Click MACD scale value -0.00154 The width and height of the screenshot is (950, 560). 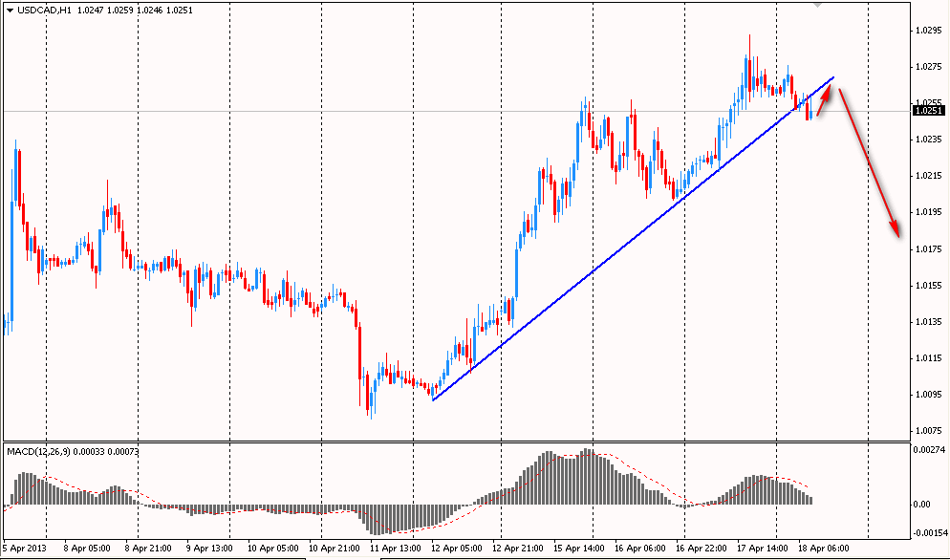point(930,532)
